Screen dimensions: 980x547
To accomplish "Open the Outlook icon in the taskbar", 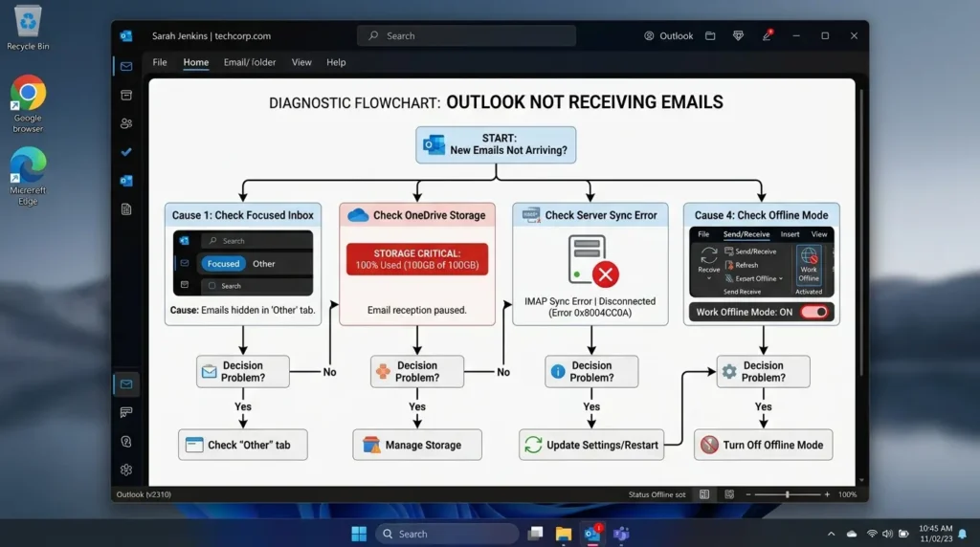I will [591, 534].
